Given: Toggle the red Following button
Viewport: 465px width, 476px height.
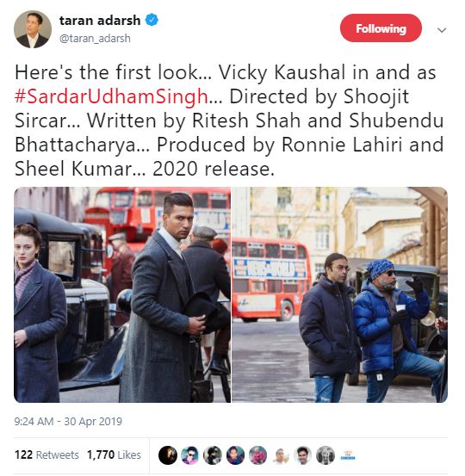Looking at the screenshot, I should pos(381,28).
